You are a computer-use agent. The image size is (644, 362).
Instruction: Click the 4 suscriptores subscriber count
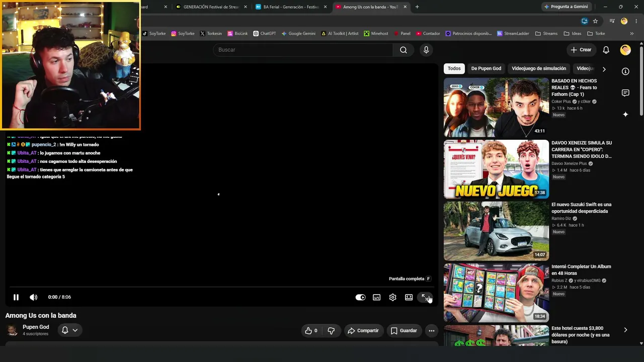click(35, 334)
